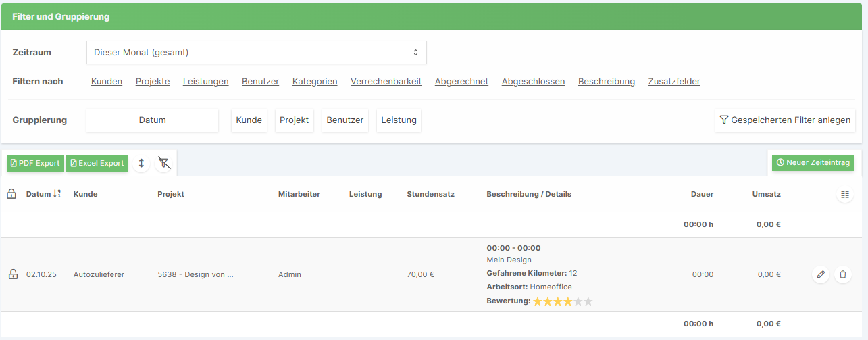
Task: Click the lock icon in table header
Action: (x=11, y=194)
